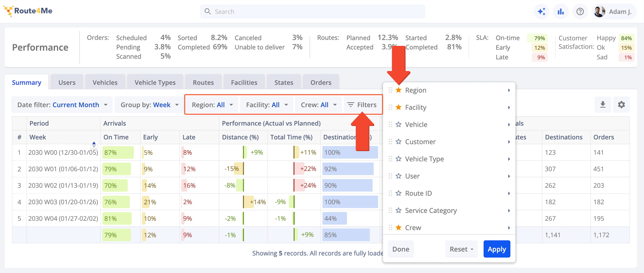The width and height of the screenshot is (644, 273).
Task: Favorite the Customer filter star
Action: click(x=398, y=142)
